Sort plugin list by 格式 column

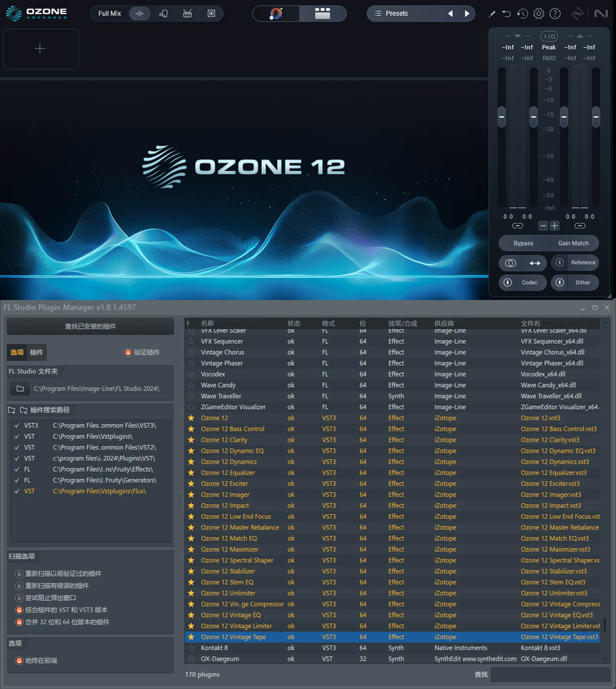[x=329, y=323]
